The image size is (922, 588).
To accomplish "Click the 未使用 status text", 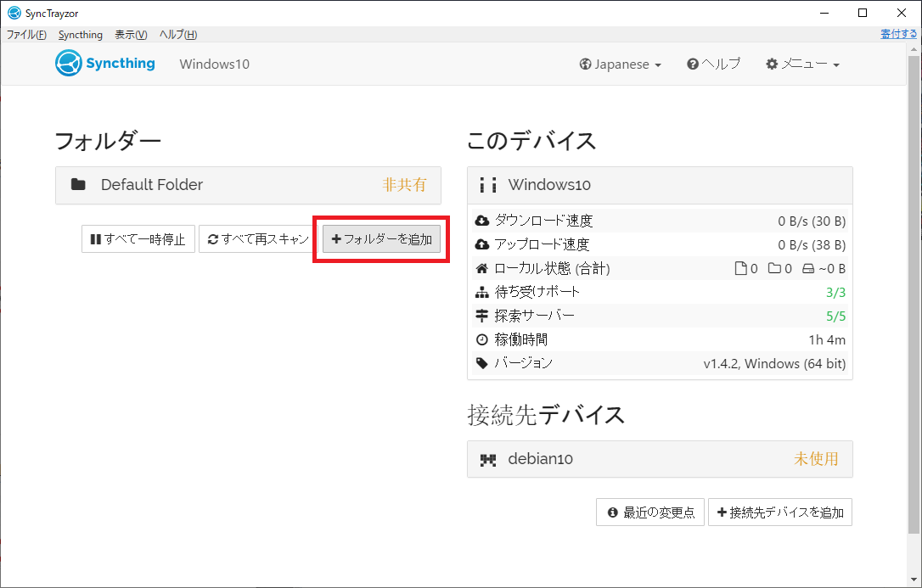I will click(x=816, y=459).
